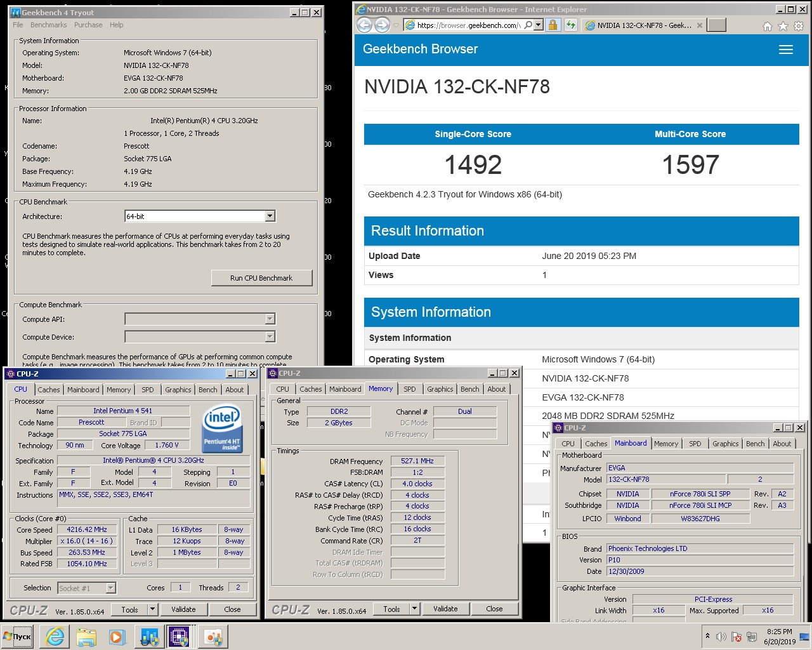The image size is (812, 650).
Task: Close the NVIDIA 132-CK-NF78 browser tab
Action: point(700,25)
